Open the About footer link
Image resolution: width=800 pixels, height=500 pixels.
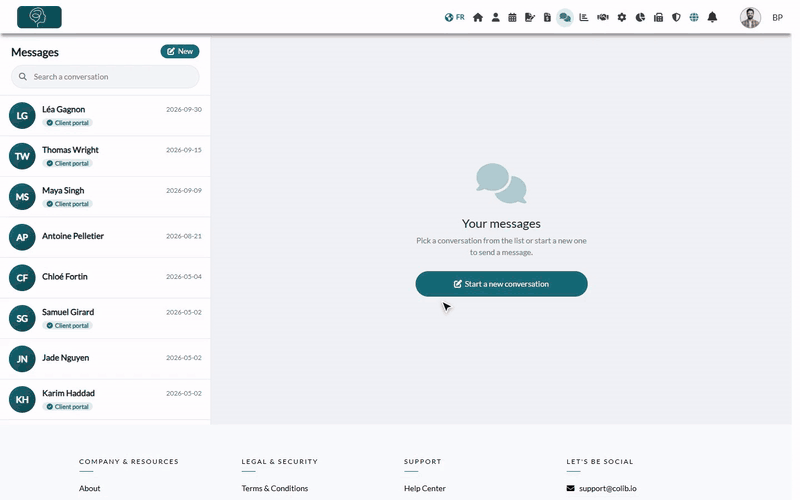tap(89, 488)
